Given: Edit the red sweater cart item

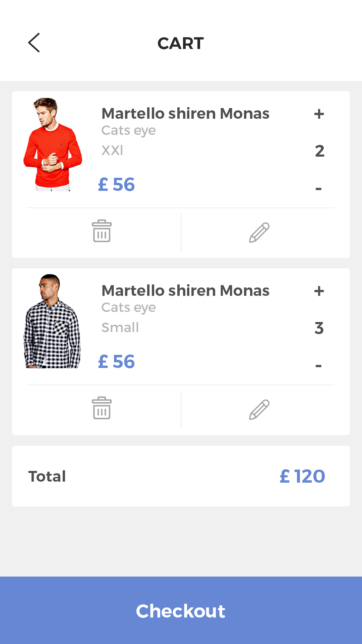Looking at the screenshot, I should (259, 232).
